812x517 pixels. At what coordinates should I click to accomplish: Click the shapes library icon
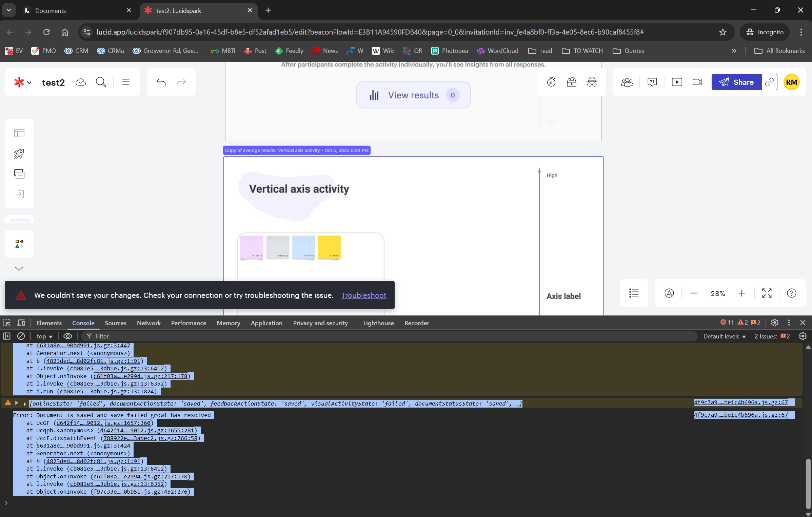(x=19, y=244)
